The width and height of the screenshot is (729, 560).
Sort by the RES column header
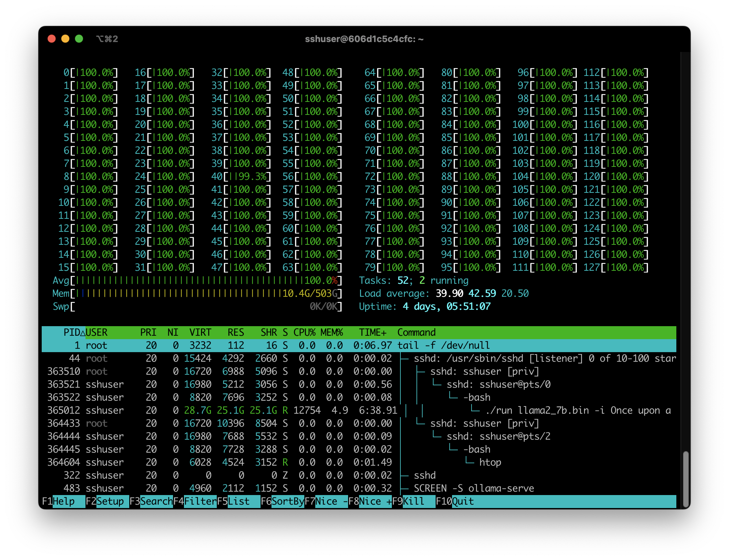tap(236, 332)
